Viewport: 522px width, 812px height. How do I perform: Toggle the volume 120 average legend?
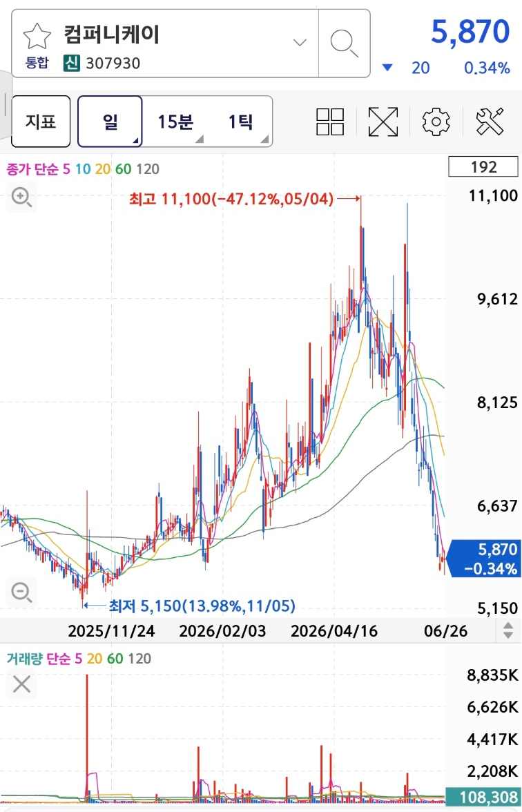coord(139,659)
